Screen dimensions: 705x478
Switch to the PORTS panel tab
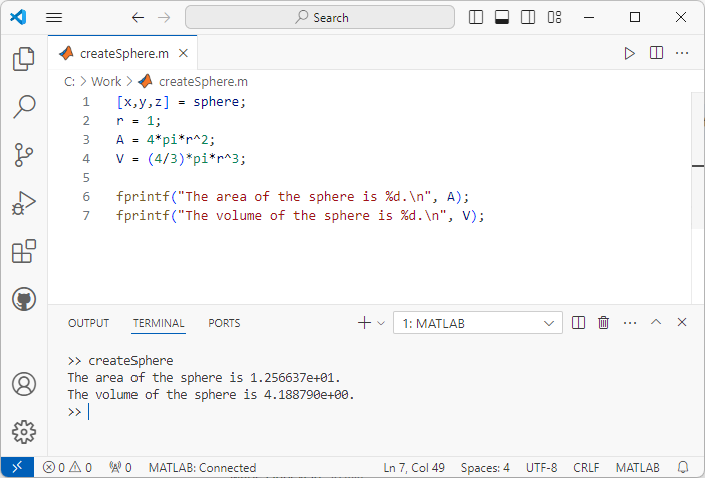(224, 323)
